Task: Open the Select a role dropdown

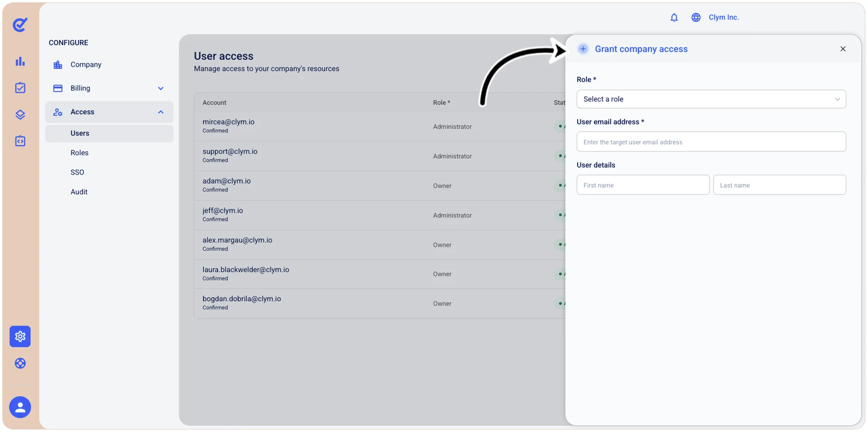Action: pyautogui.click(x=711, y=99)
